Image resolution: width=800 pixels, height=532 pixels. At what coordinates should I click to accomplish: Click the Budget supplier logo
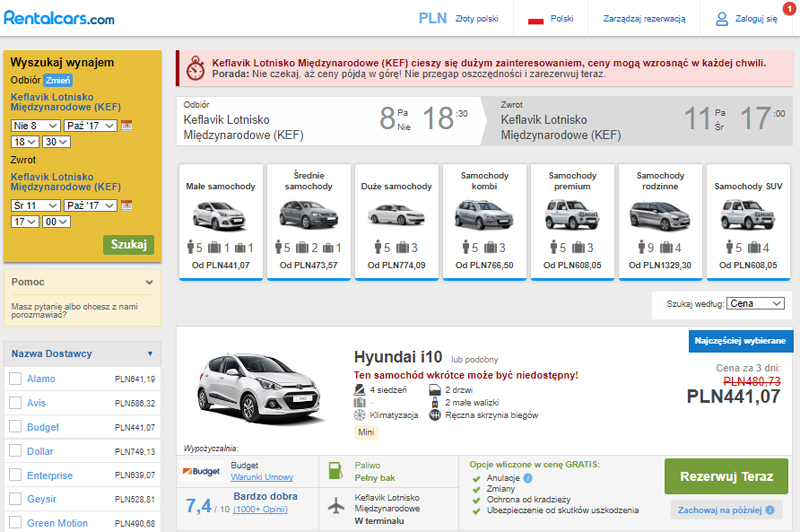(x=202, y=471)
